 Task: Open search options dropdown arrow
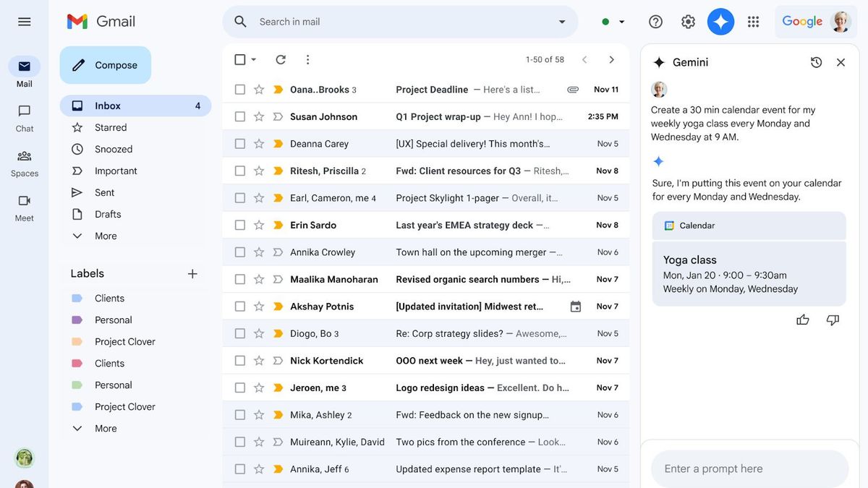(562, 22)
